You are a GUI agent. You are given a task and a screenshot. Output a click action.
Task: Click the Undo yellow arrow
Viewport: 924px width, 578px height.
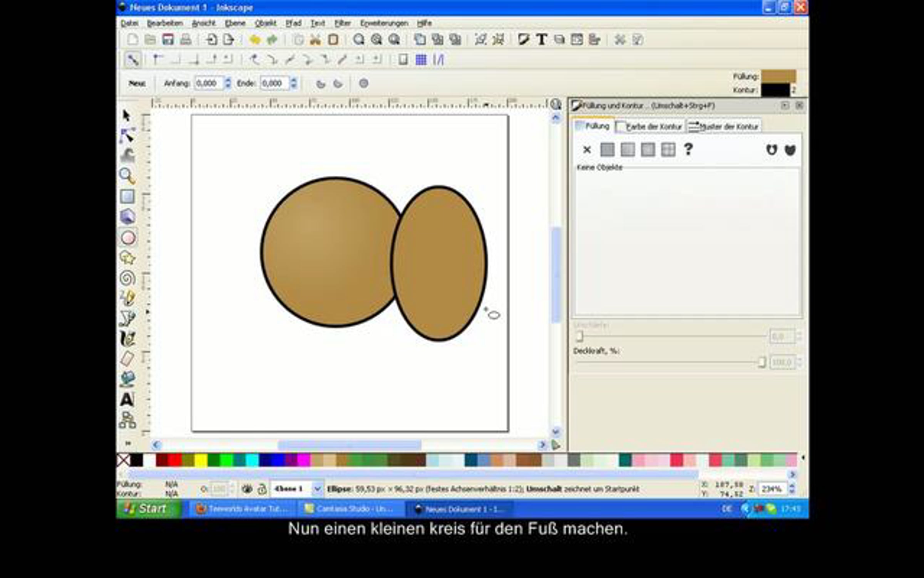(x=254, y=39)
